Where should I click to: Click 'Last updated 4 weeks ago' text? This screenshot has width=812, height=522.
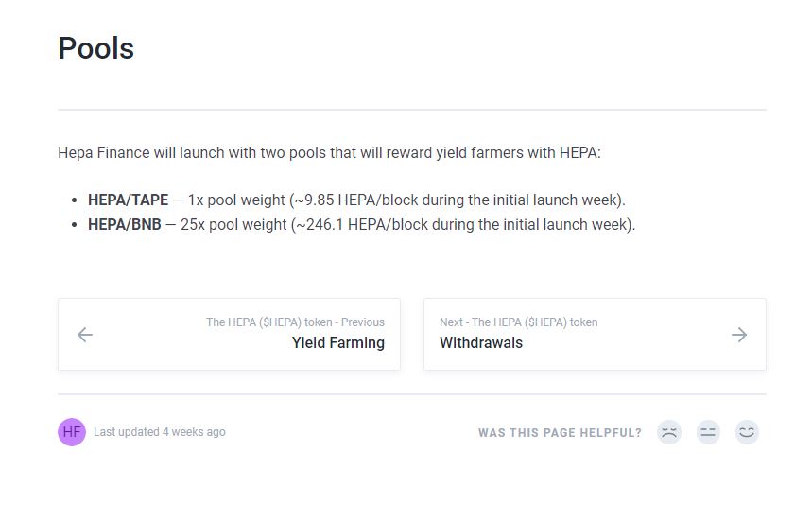coord(160,432)
